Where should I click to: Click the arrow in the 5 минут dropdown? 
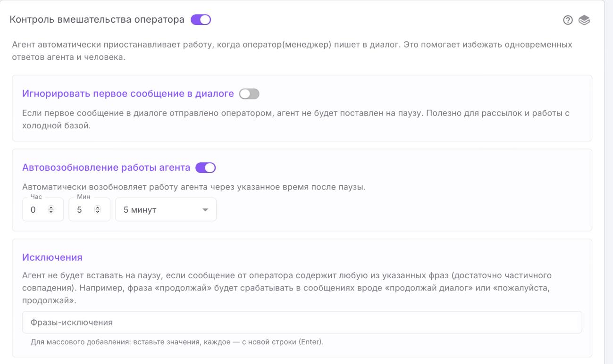pyautogui.click(x=205, y=210)
